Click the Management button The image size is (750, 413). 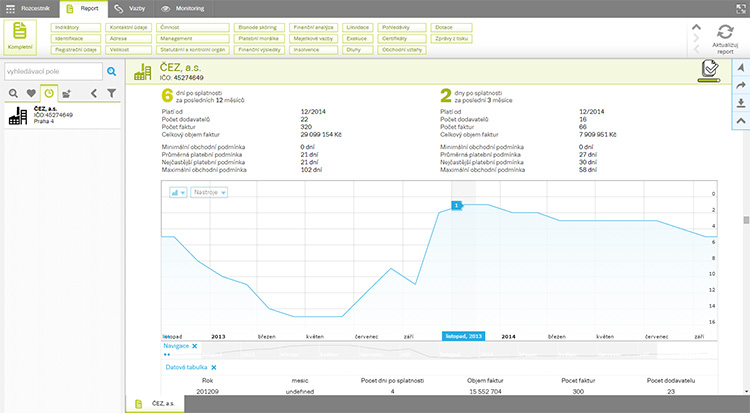click(x=193, y=39)
